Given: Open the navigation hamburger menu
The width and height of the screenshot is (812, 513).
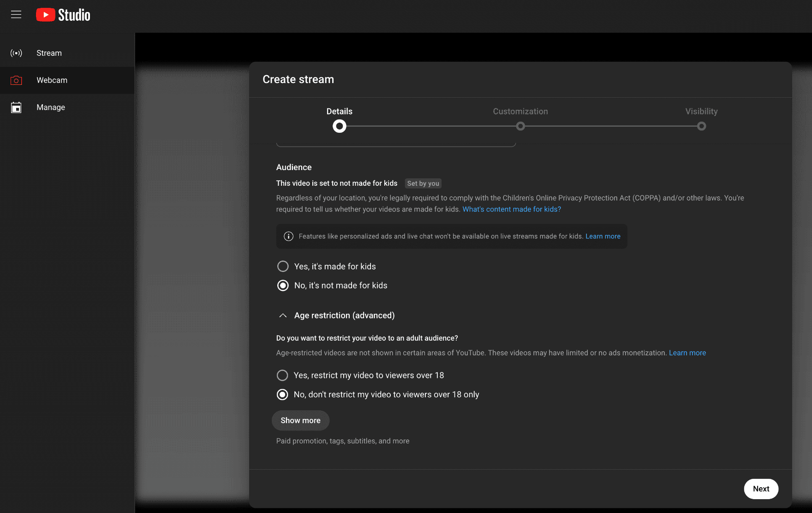Looking at the screenshot, I should (16, 14).
